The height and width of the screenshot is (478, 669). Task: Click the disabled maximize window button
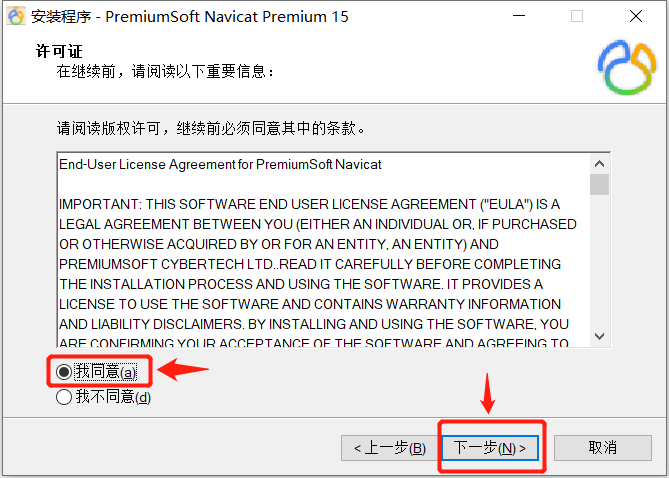pyautogui.click(x=577, y=16)
